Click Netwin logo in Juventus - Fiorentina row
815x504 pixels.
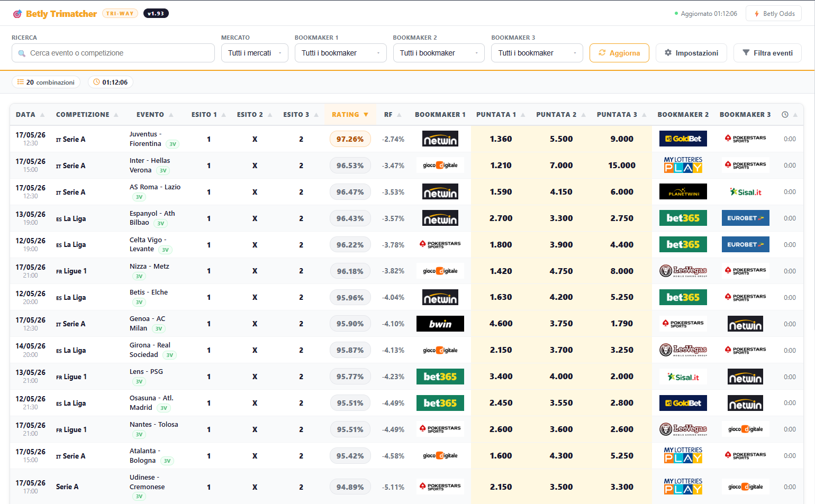[440, 139]
